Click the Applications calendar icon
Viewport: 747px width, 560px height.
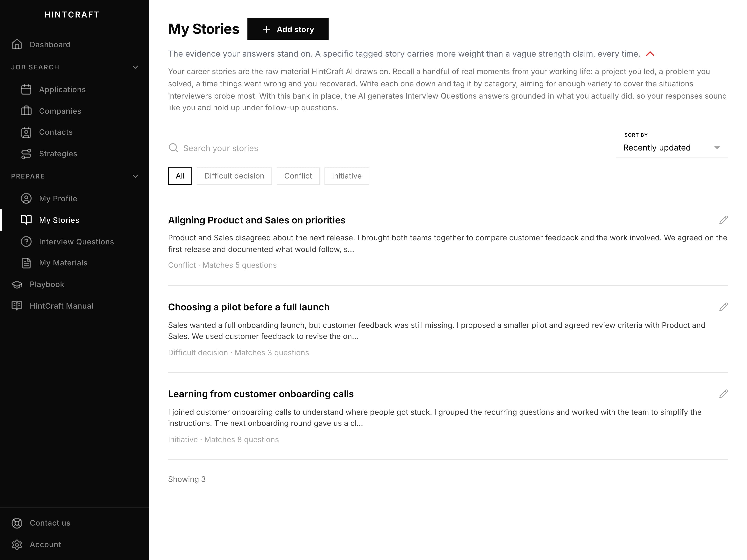coord(26,89)
